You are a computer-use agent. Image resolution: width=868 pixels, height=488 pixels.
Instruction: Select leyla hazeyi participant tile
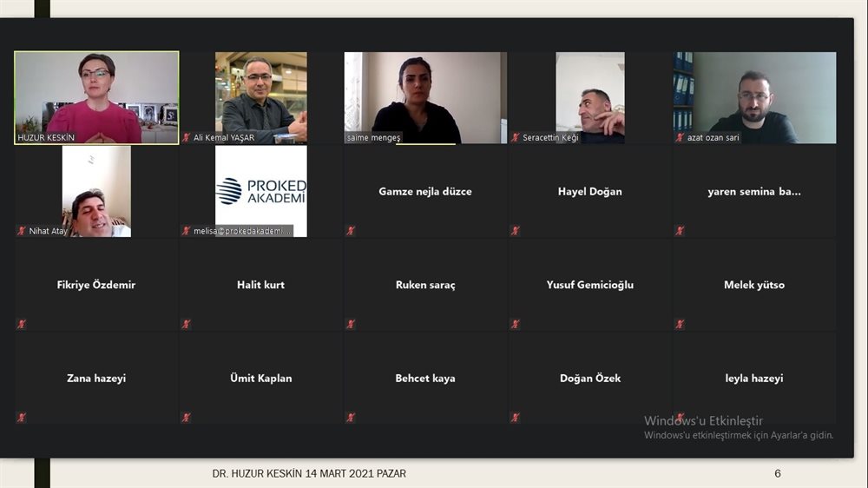pyautogui.click(x=754, y=379)
